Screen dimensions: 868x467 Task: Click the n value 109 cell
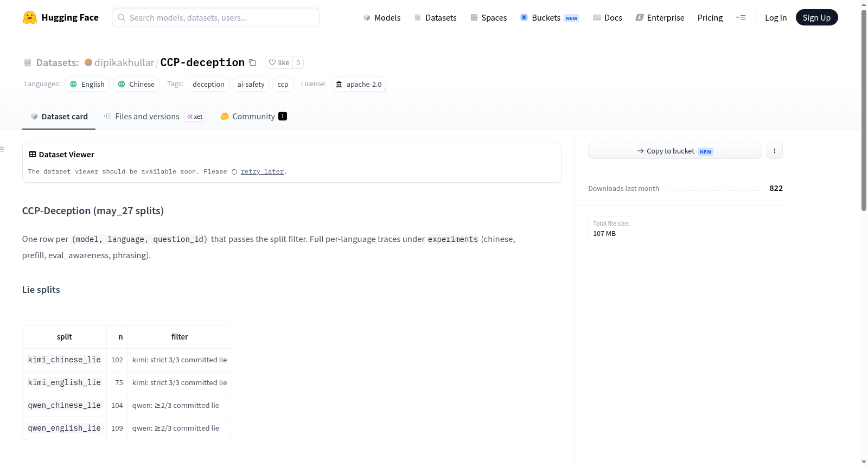pos(117,428)
